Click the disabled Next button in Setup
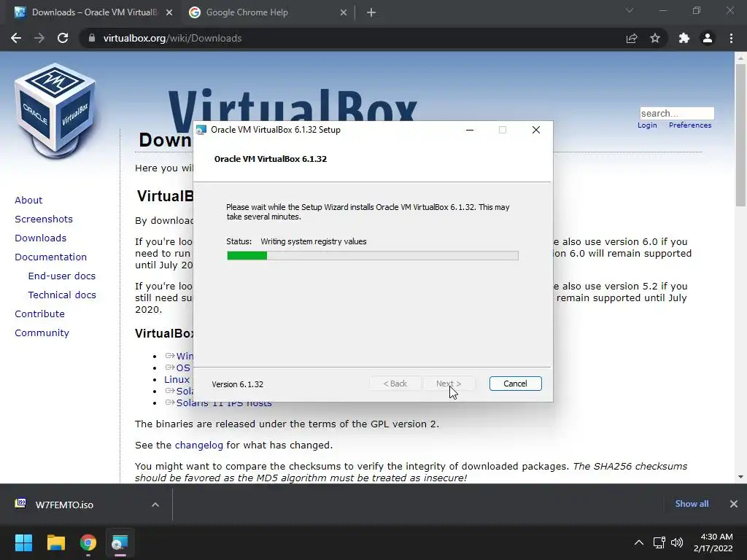Screen dimensions: 747x560 (449, 384)
